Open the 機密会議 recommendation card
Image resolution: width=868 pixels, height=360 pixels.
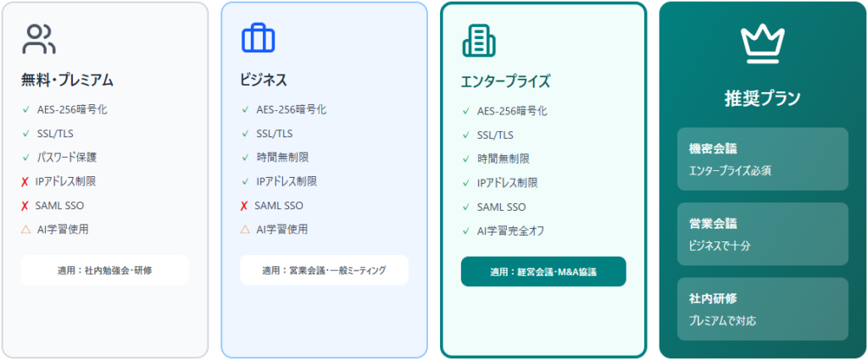(x=762, y=159)
